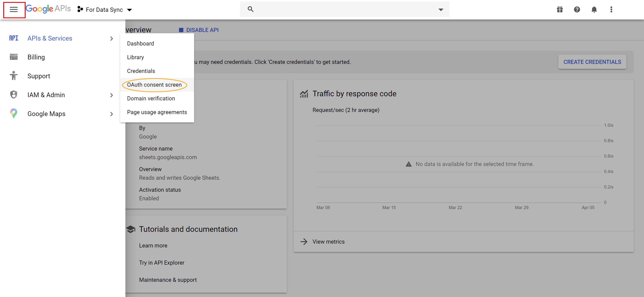Expand the IAM & Admin submenu chevron
Viewport: 644px width, 297px height.
click(x=111, y=95)
